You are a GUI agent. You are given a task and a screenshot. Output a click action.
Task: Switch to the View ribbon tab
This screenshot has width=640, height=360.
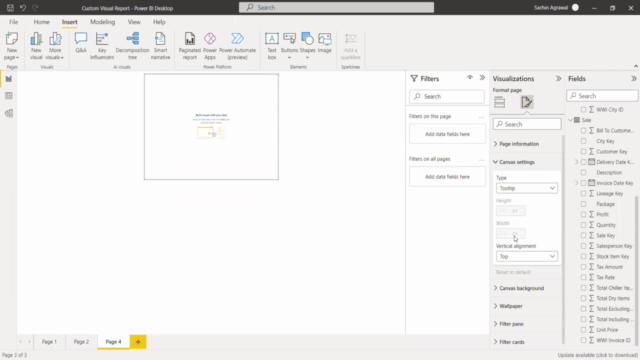point(134,22)
